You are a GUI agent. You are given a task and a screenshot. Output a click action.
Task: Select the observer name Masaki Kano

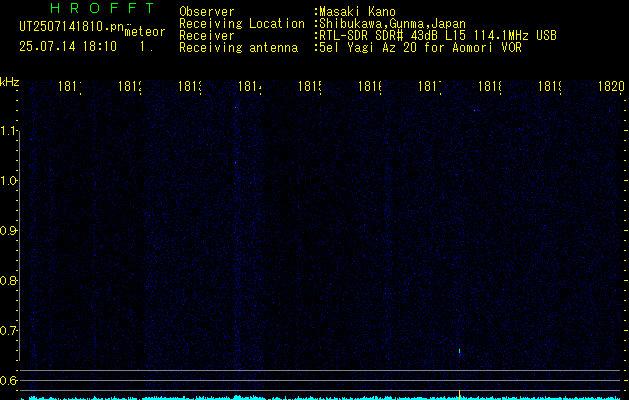(x=355, y=12)
